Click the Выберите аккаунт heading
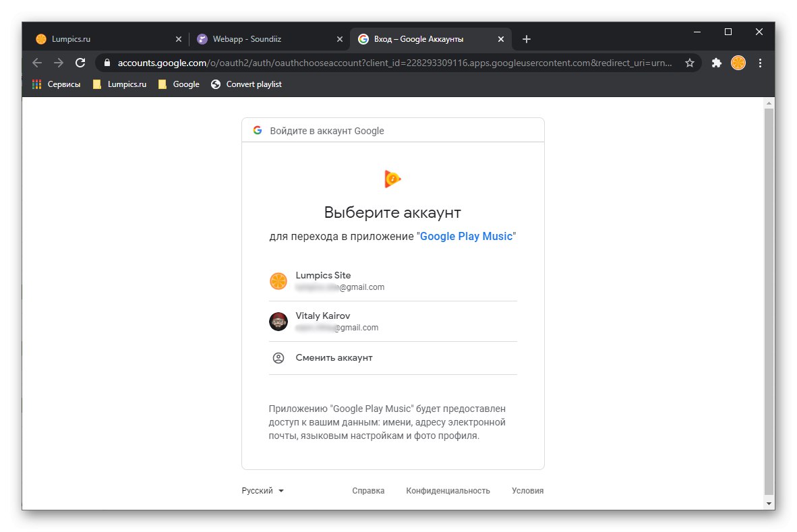The height and width of the screenshot is (532, 797). (x=392, y=212)
